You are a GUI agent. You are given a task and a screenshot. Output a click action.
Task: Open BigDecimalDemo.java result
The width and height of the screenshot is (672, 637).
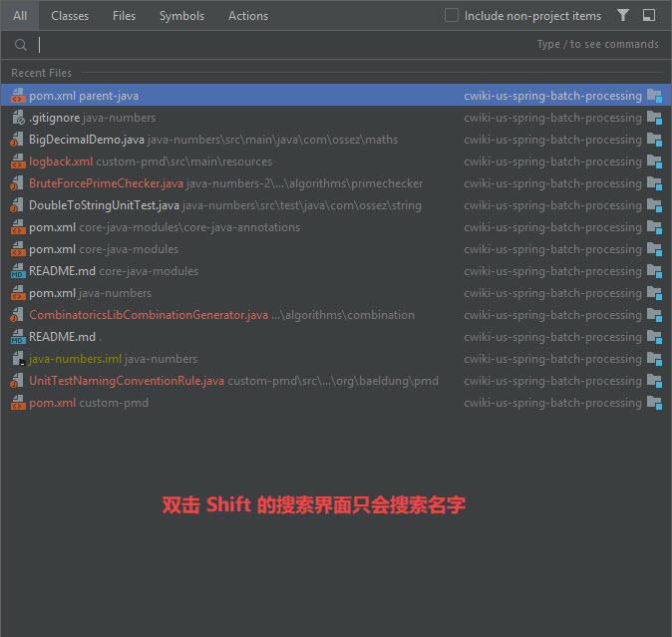336,140
